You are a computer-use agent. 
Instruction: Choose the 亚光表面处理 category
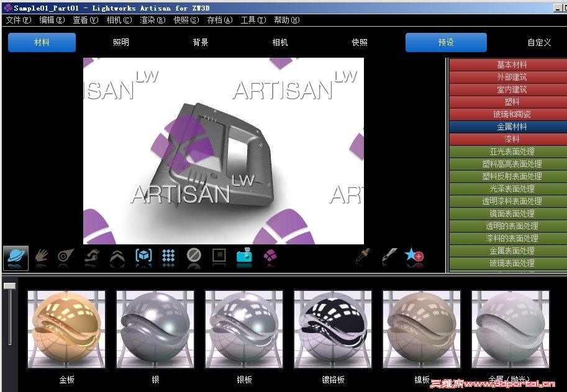pos(508,151)
